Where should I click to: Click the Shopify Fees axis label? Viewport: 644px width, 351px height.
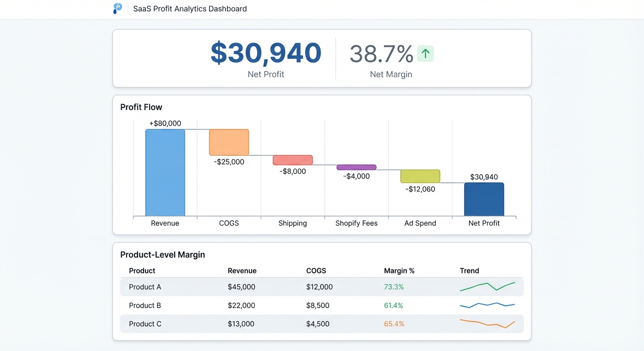coord(356,223)
